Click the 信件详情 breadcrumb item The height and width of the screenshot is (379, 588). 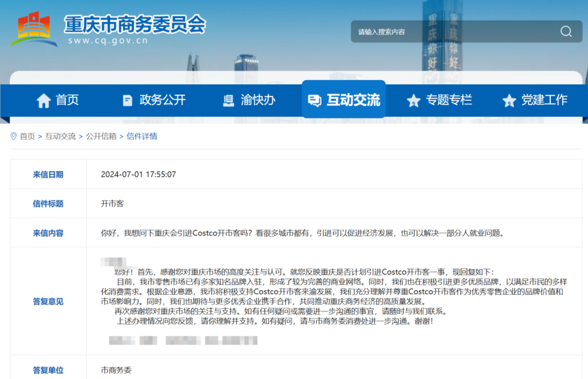[142, 136]
